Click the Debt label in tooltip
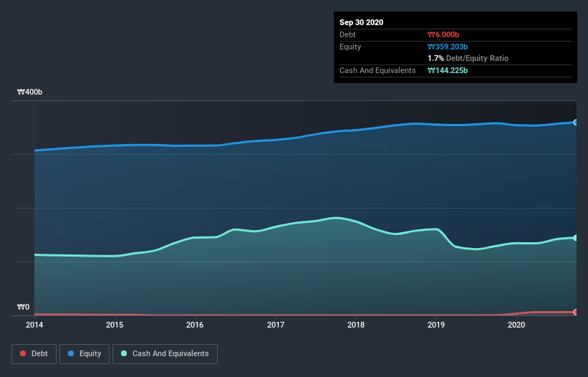 click(347, 34)
